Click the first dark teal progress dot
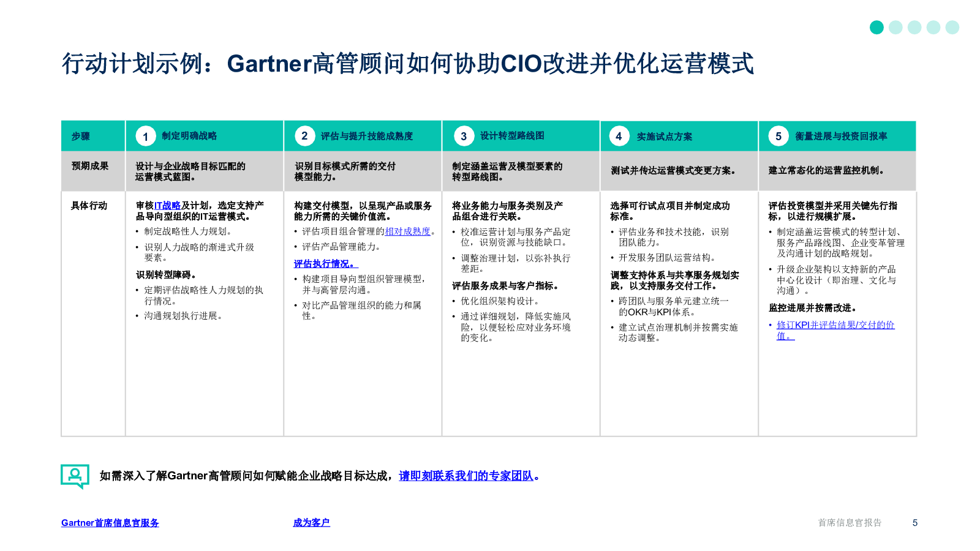 pos(876,28)
